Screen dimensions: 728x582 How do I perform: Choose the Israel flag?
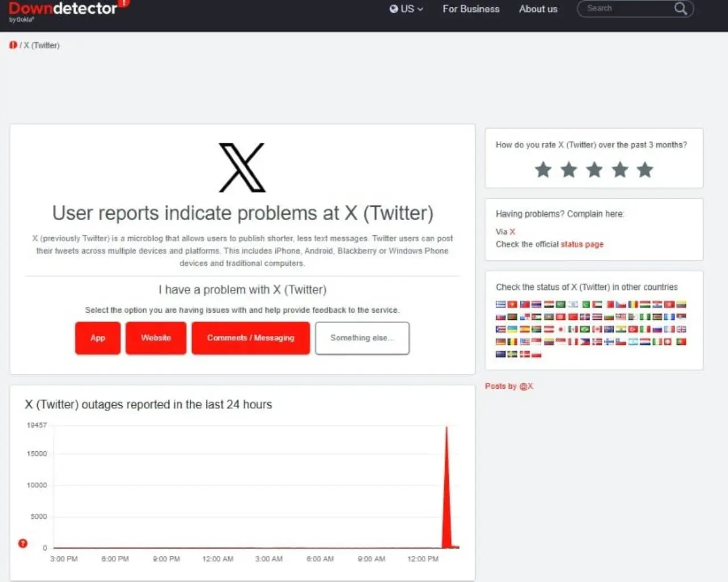[573, 305]
